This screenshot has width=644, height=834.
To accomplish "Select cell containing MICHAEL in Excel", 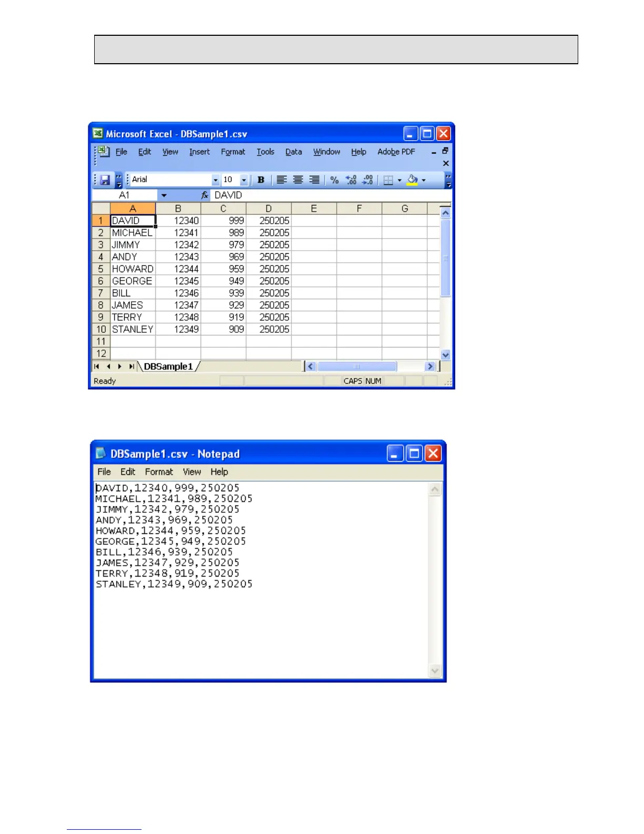I will click(133, 233).
